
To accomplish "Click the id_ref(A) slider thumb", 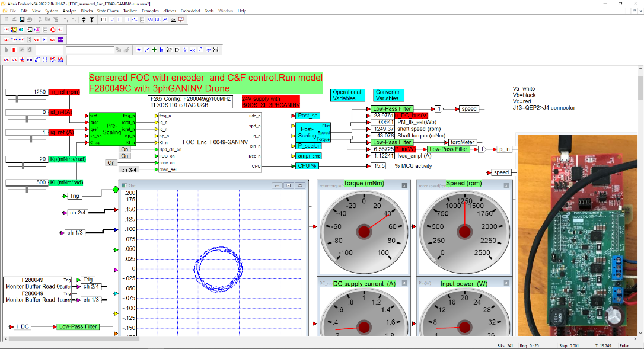I will (27, 119).
